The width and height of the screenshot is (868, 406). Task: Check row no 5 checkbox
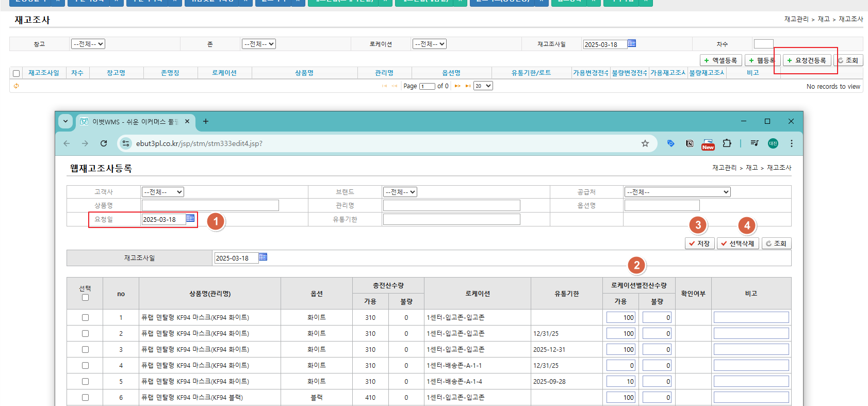coord(85,382)
